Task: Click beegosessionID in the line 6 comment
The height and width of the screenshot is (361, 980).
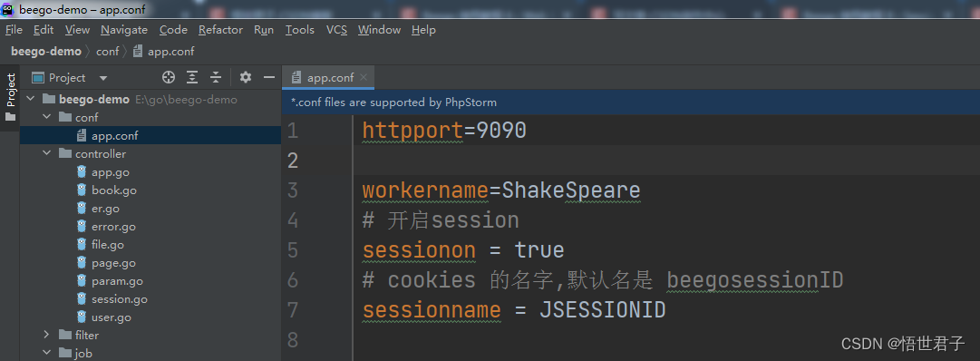Action: click(x=755, y=280)
